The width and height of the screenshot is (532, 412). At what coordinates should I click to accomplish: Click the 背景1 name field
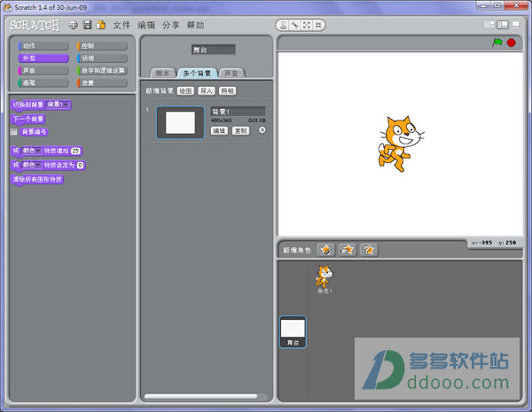[238, 112]
